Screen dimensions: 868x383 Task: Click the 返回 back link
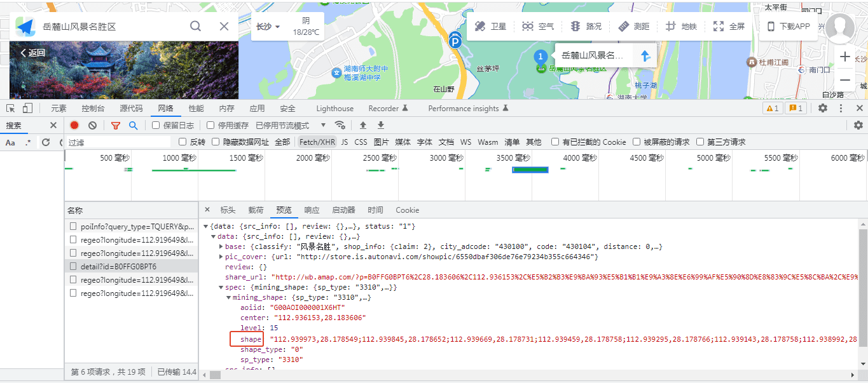click(x=33, y=53)
